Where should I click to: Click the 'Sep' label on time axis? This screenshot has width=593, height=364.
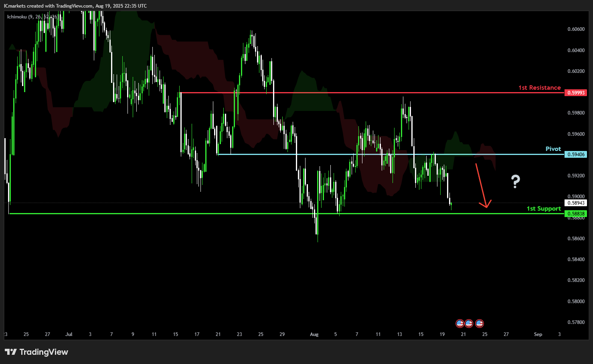(538, 334)
